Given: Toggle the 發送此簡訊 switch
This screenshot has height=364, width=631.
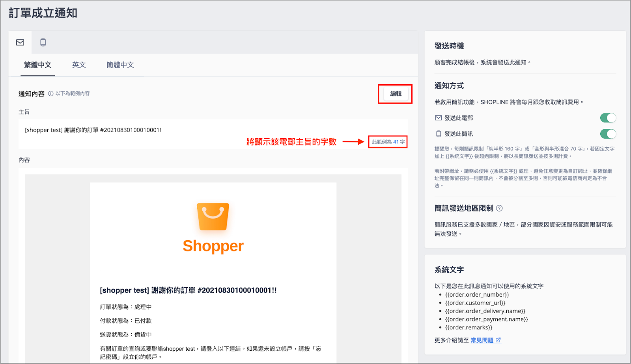Looking at the screenshot, I should [x=608, y=134].
